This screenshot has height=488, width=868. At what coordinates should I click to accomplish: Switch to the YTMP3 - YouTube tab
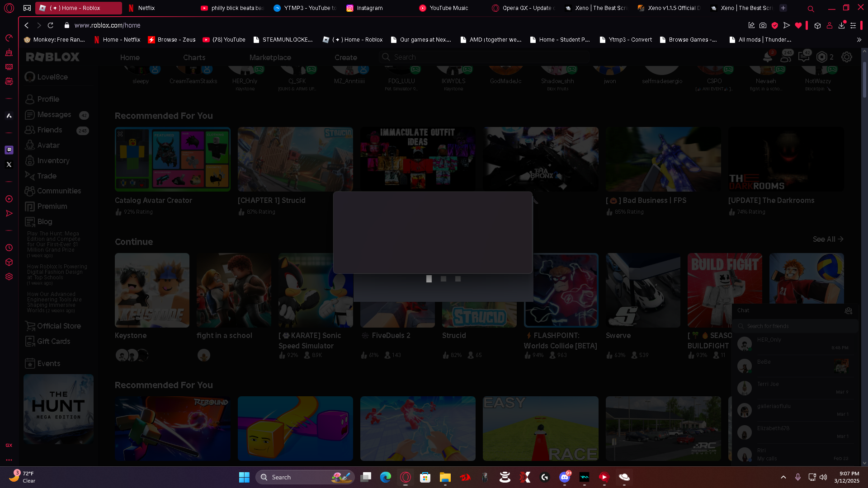click(x=305, y=8)
